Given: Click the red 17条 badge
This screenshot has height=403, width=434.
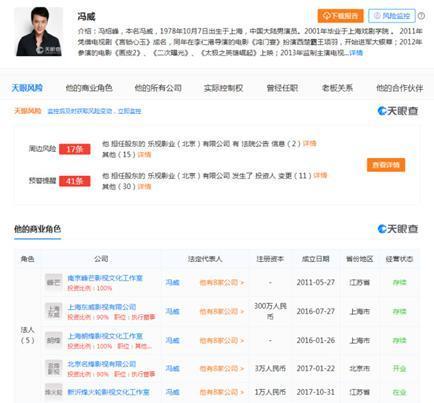Looking at the screenshot, I should point(75,149).
